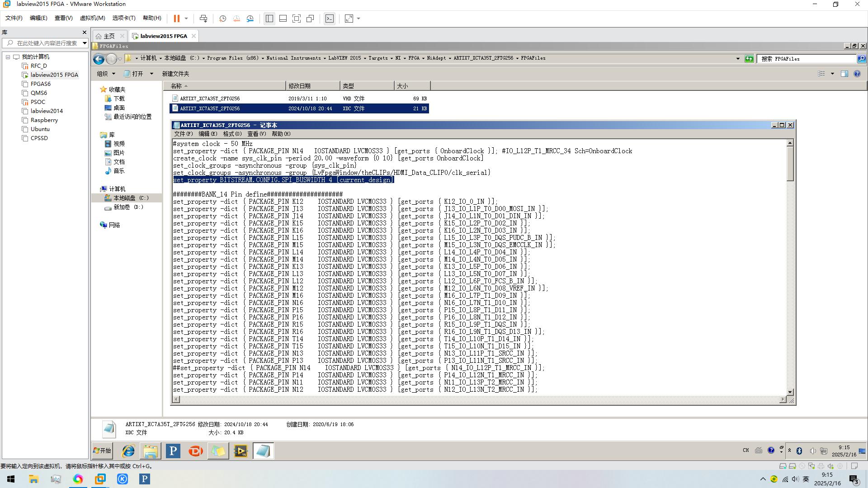The height and width of the screenshot is (488, 868).
Task: Click host VMware Workstation taskbar icon
Action: tap(100, 479)
